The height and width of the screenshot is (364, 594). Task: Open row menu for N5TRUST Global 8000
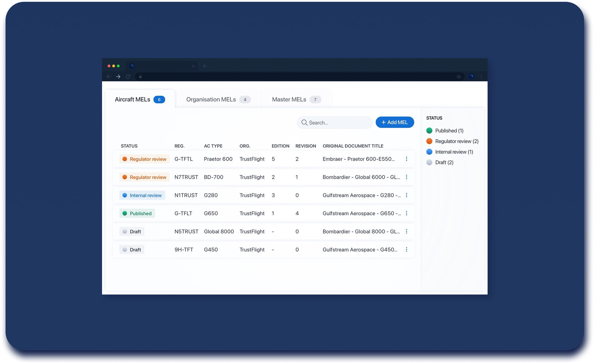[x=407, y=232]
